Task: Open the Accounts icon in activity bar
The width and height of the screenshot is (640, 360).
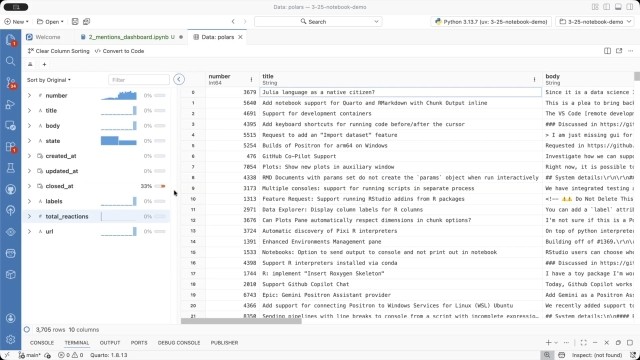Action: coord(10,318)
